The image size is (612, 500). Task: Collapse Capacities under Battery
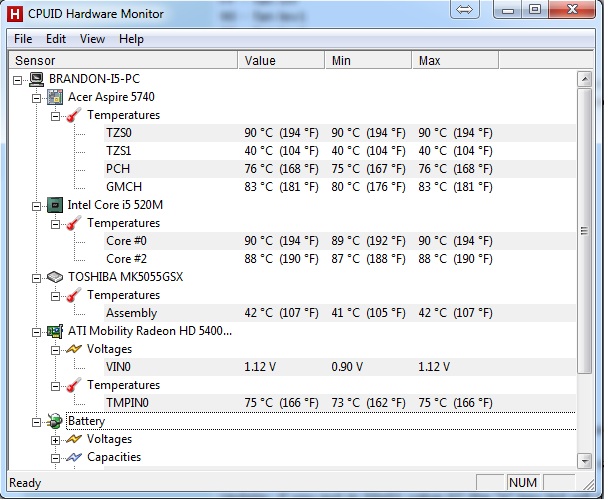[55, 459]
